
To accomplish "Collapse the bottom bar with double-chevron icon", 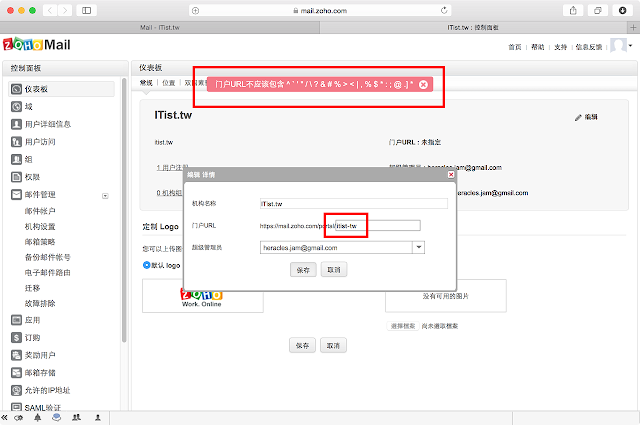I will (x=4, y=418).
